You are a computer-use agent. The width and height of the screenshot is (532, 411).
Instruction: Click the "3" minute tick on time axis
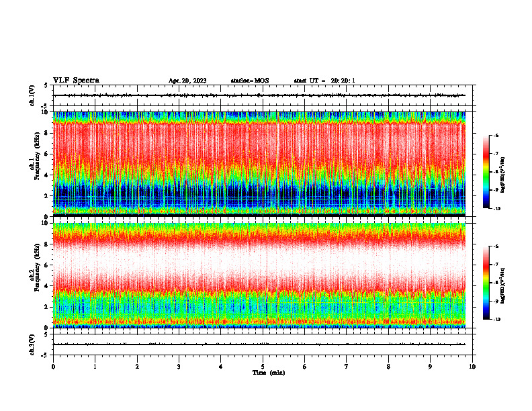[179, 367]
